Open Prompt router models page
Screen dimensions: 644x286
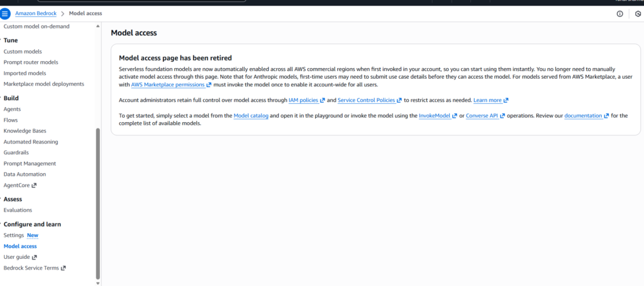[x=31, y=62]
